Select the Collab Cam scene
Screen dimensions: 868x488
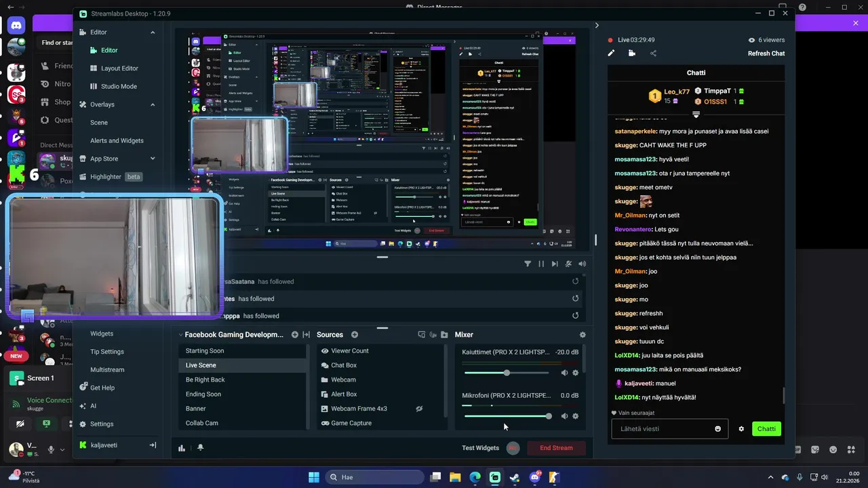tap(243, 423)
